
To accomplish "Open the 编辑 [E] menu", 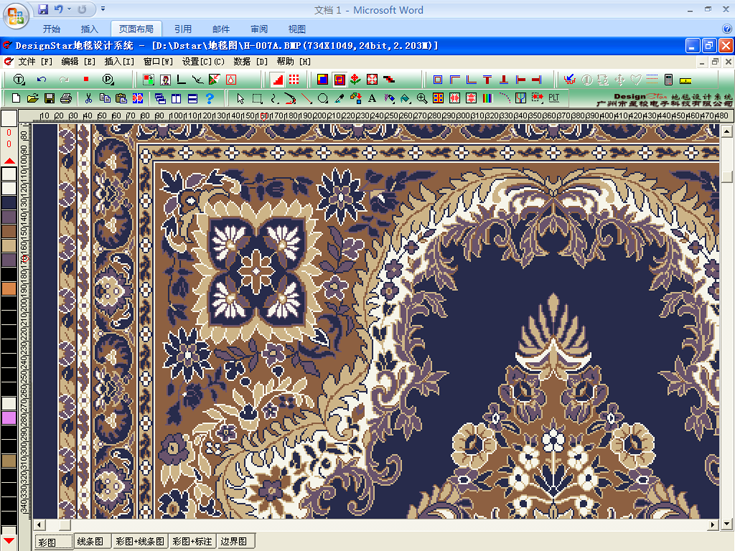I will [x=78, y=61].
